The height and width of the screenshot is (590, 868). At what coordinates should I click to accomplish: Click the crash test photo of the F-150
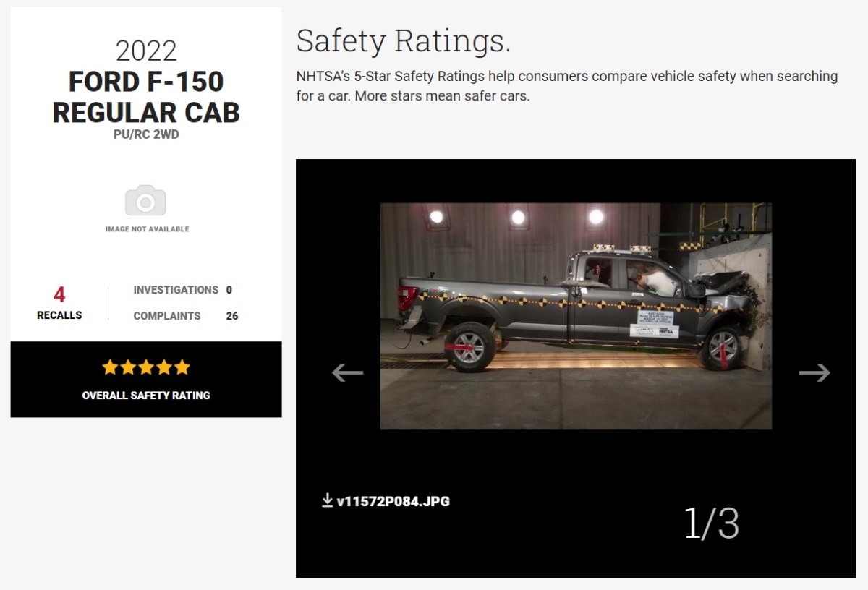tap(576, 316)
